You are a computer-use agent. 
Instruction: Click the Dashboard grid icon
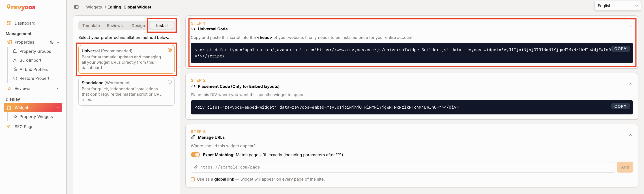(9, 23)
